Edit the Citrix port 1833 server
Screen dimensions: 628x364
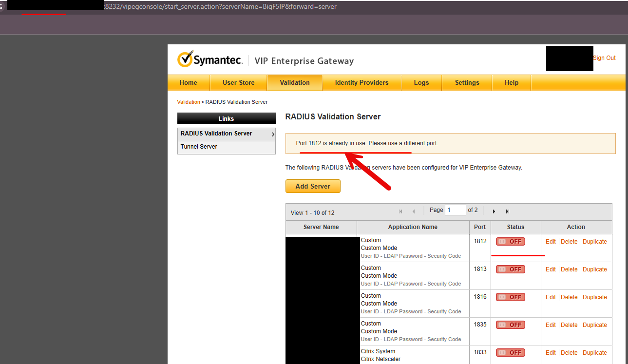[x=551, y=353]
